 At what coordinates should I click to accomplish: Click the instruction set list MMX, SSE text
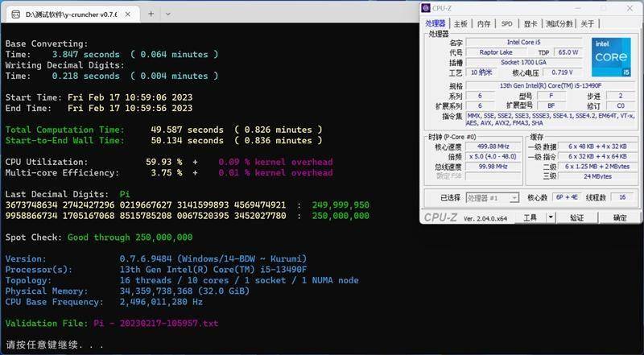pos(551,120)
